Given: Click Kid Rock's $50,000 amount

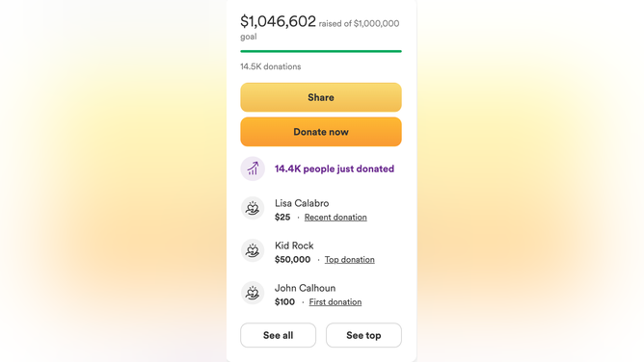Looking at the screenshot, I should 292,260.
